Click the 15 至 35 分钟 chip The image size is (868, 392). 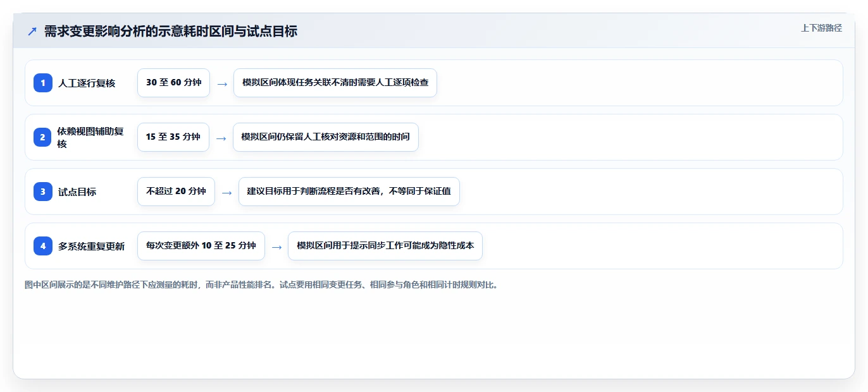pos(173,137)
